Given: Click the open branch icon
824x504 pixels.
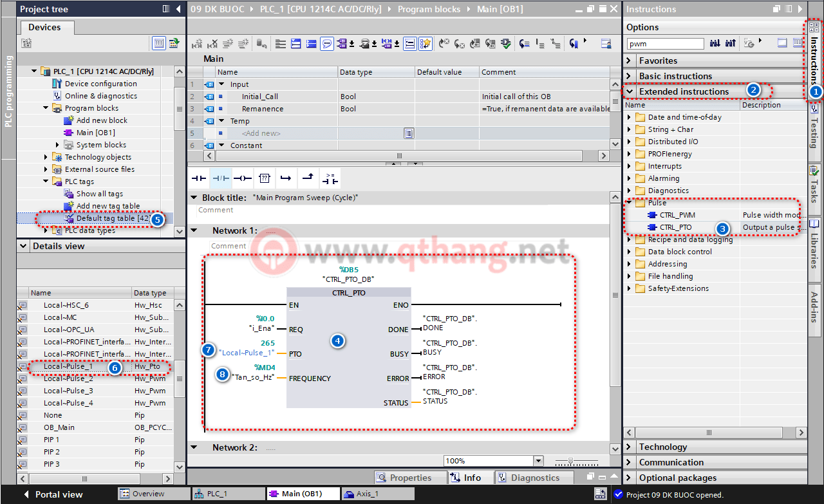Looking at the screenshot, I should click(x=286, y=178).
